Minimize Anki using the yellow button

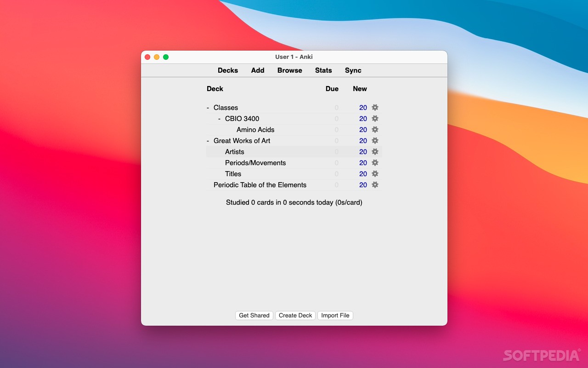(x=157, y=57)
